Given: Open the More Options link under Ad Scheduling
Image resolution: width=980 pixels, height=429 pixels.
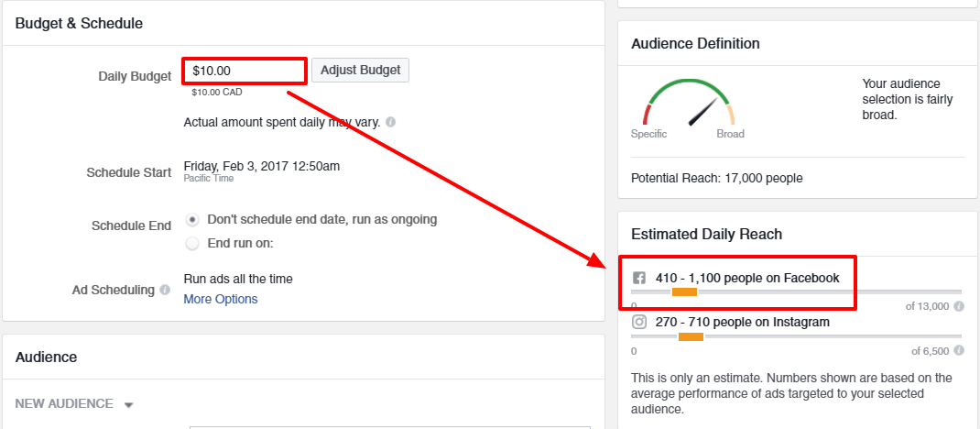Looking at the screenshot, I should tap(221, 299).
